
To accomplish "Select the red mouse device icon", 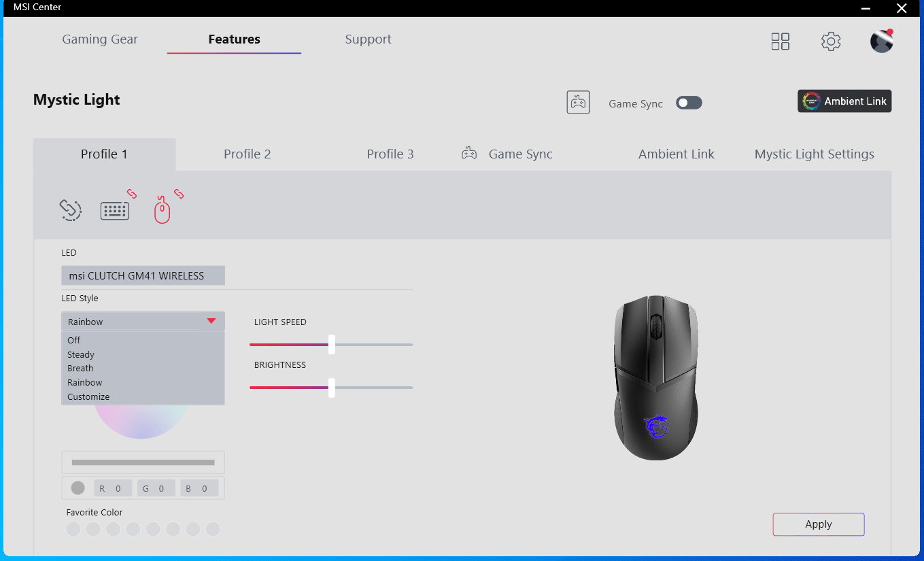I will pos(162,210).
